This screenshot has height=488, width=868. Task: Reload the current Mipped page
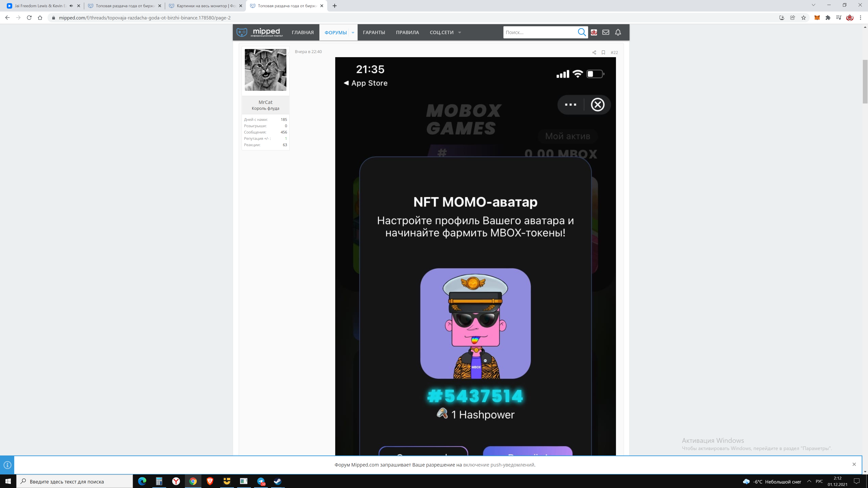coord(29,18)
